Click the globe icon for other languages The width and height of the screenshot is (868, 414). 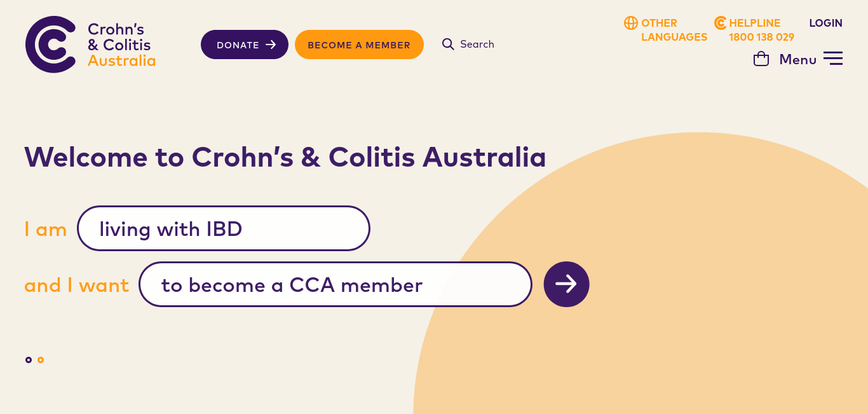631,23
